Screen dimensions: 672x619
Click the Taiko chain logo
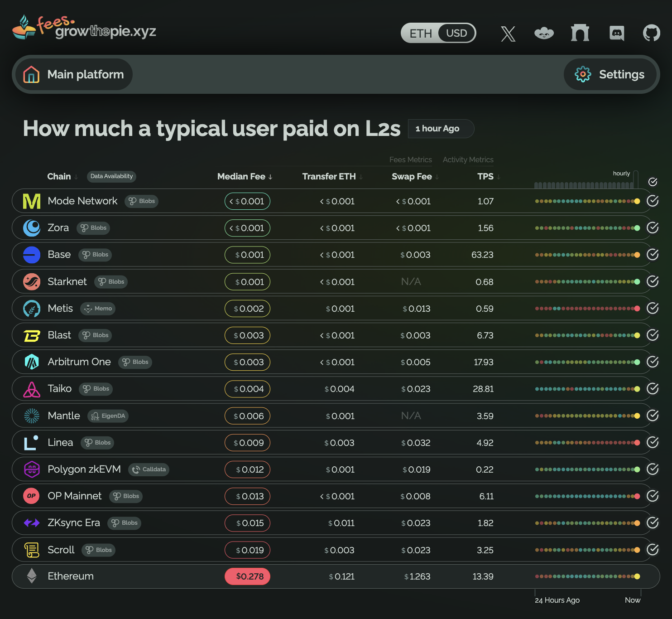[x=32, y=389]
